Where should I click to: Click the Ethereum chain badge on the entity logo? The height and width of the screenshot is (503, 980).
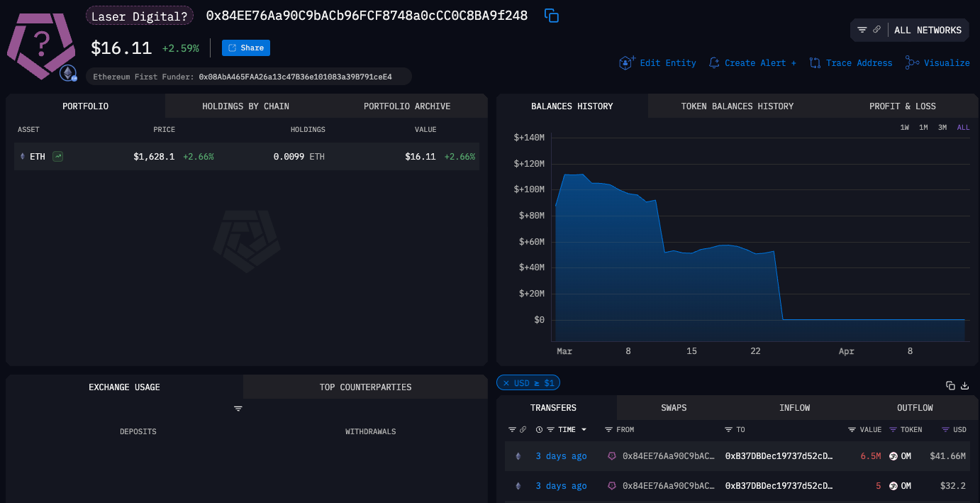pos(68,72)
